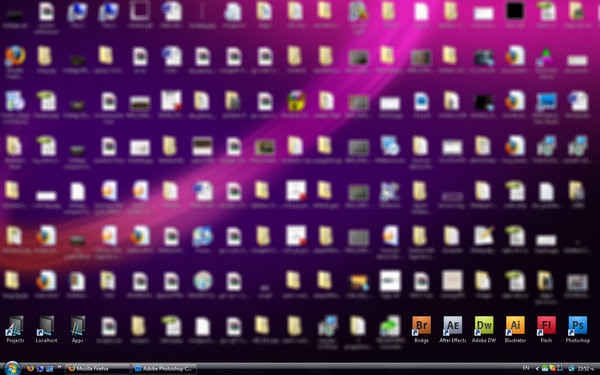Switch to the Adobe Photoshop taskbar window
This screenshot has height=375, width=600.
(x=164, y=368)
